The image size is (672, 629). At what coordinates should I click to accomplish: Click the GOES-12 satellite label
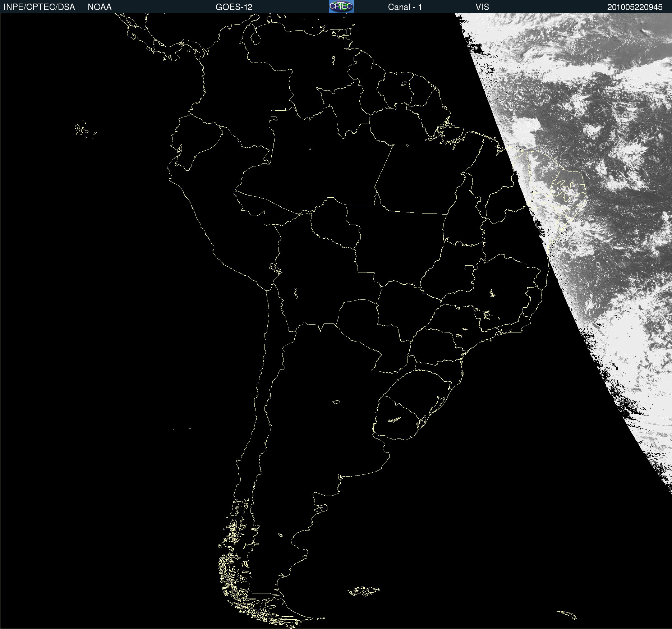click(234, 7)
